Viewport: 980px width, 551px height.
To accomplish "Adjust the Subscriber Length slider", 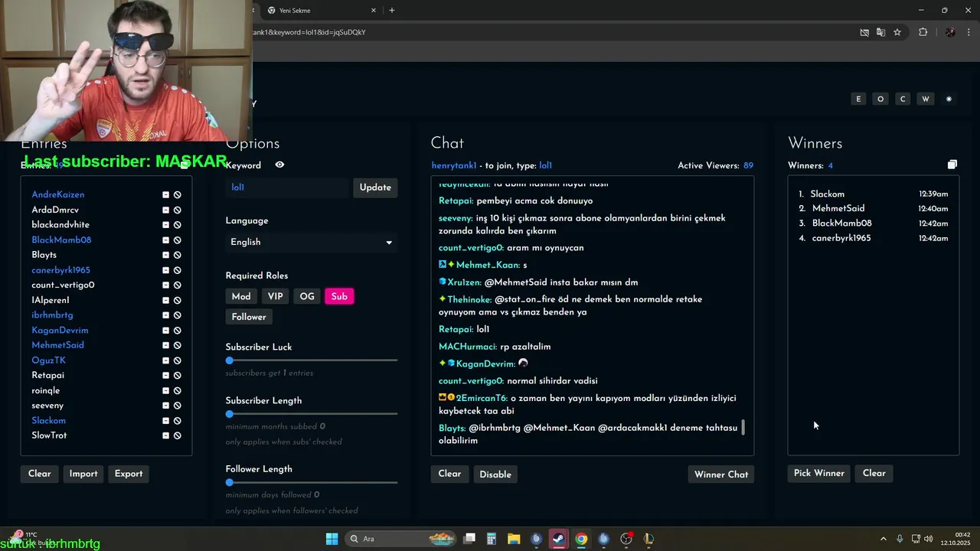I will point(312,414).
